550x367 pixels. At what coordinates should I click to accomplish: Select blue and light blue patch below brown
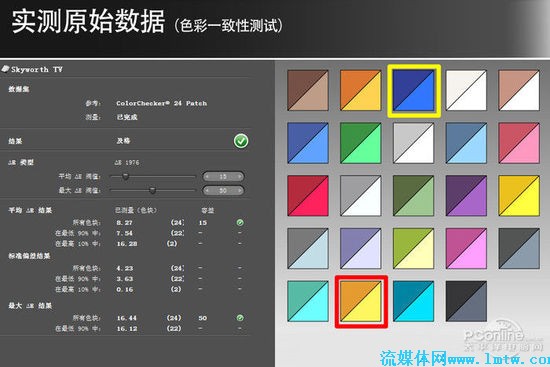[308, 143]
